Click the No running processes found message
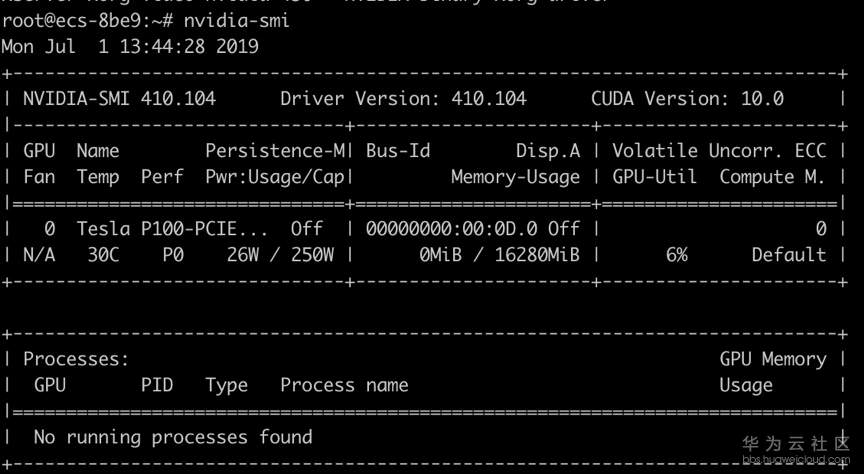The image size is (864, 474). [x=173, y=437]
